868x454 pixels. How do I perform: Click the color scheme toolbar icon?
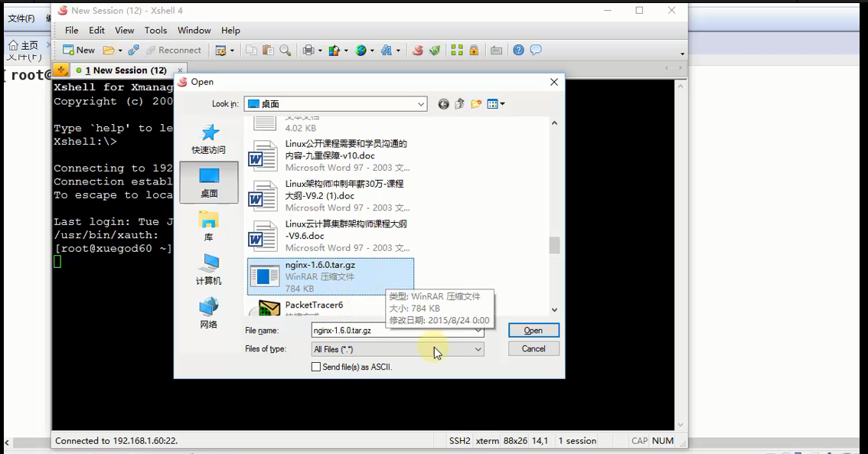click(334, 51)
